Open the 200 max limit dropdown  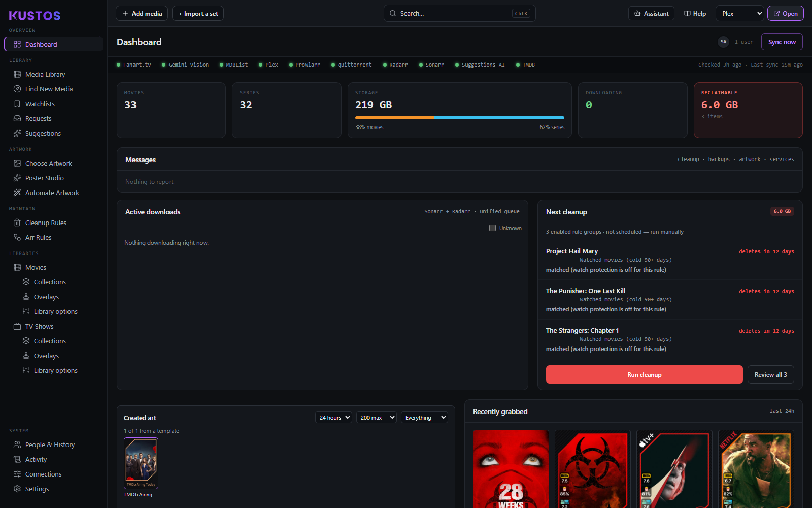(376, 418)
